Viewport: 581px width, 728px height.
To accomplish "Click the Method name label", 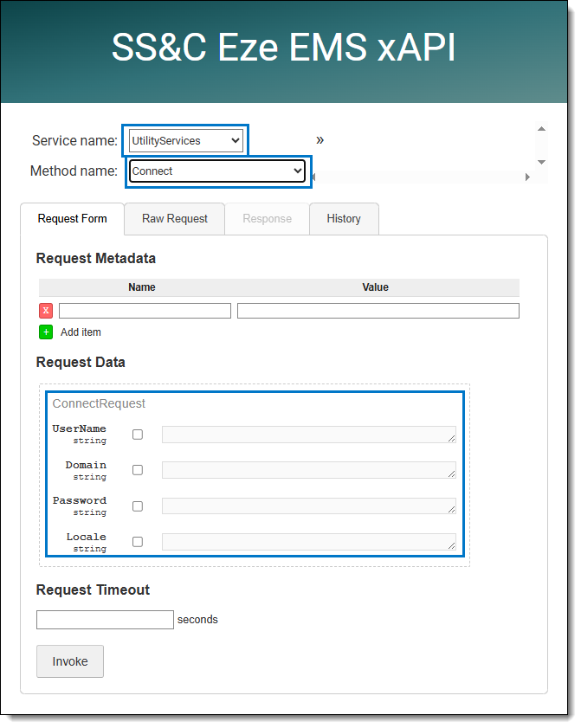I will pyautogui.click(x=74, y=171).
